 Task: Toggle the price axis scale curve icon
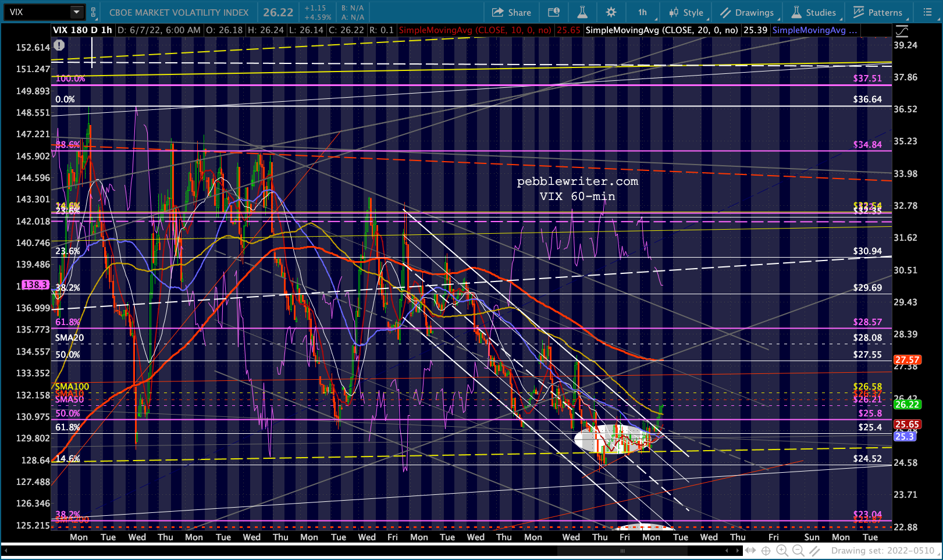click(901, 31)
